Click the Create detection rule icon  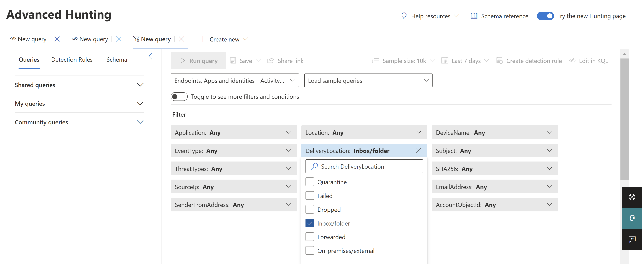(500, 60)
